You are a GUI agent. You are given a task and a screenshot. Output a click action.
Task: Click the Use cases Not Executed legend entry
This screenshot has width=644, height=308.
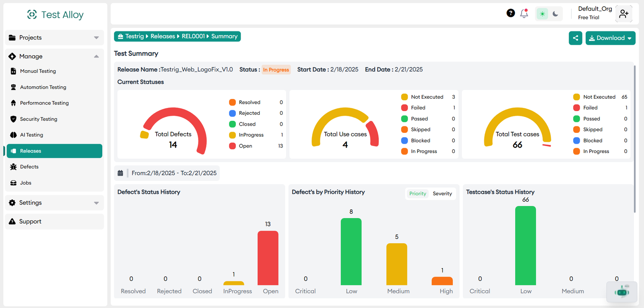point(428,97)
